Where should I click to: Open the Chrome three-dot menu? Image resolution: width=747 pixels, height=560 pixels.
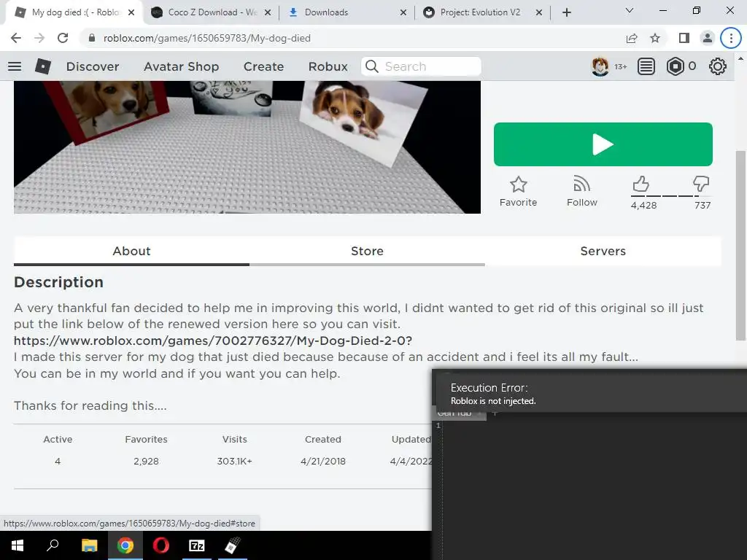(x=731, y=38)
